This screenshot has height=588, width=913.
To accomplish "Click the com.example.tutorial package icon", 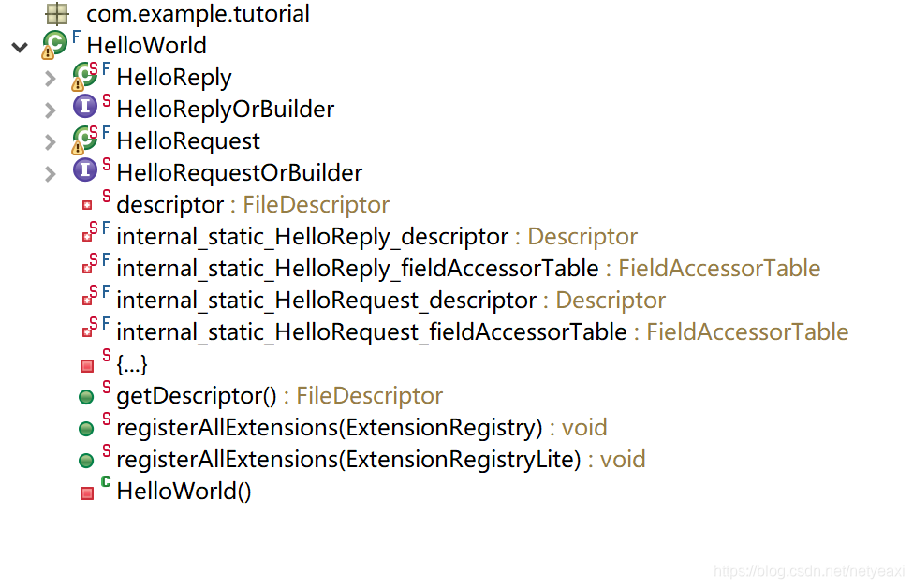I will [x=58, y=14].
